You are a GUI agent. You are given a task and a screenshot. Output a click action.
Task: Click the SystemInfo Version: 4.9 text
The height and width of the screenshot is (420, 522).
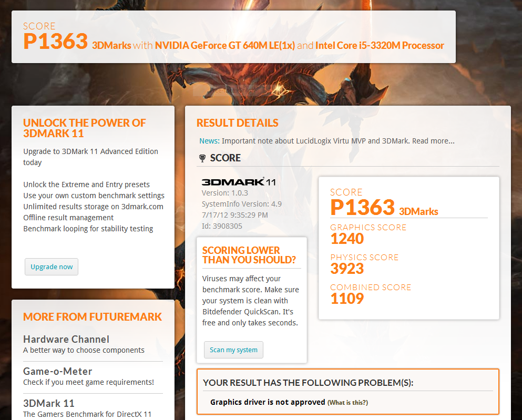tap(242, 204)
